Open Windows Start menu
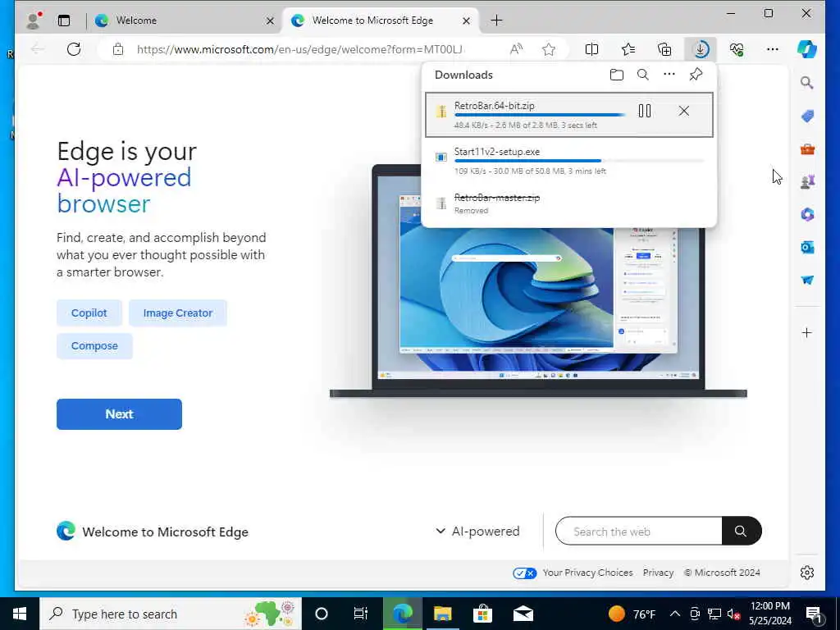840x630 pixels. [x=20, y=614]
